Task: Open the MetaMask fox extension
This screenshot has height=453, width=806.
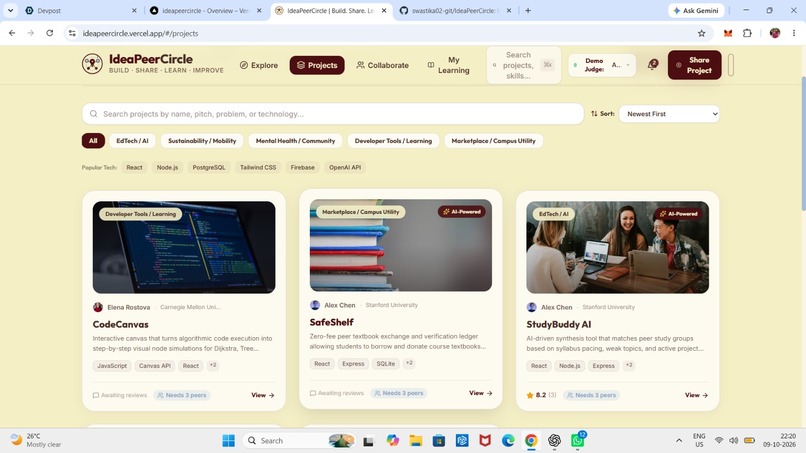Action: point(728,33)
